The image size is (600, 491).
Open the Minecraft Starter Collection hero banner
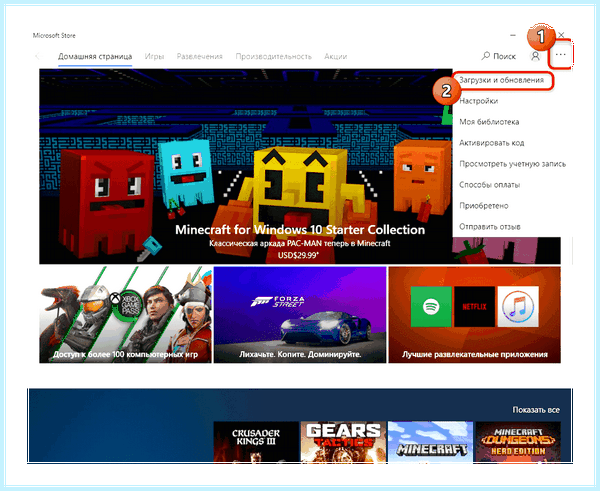[245, 166]
